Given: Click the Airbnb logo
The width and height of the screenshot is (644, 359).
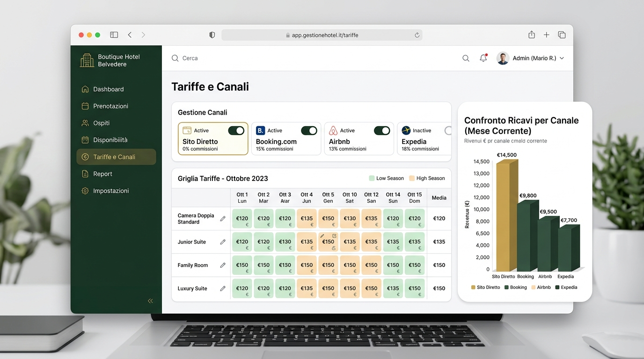Looking at the screenshot, I should 333,130.
